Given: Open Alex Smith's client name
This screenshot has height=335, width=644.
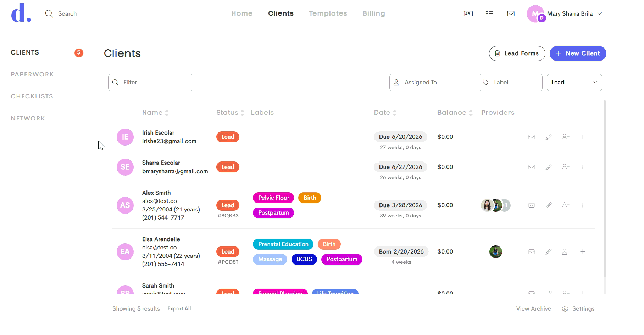Looking at the screenshot, I should click(156, 193).
